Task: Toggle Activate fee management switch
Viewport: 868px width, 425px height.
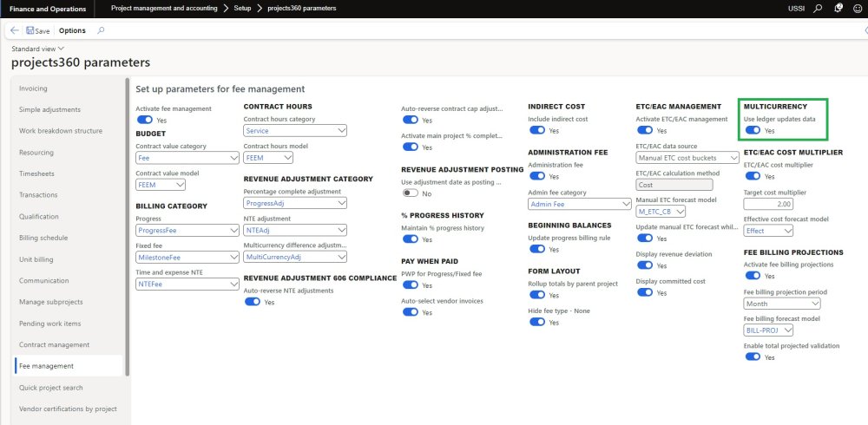Action: [x=145, y=121]
